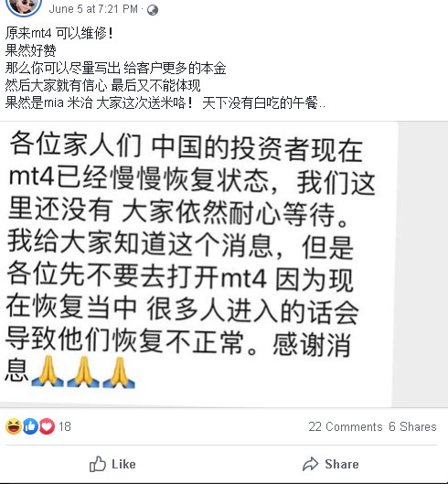Click the red heart reaction icon
The height and width of the screenshot is (484, 448).
point(47,426)
